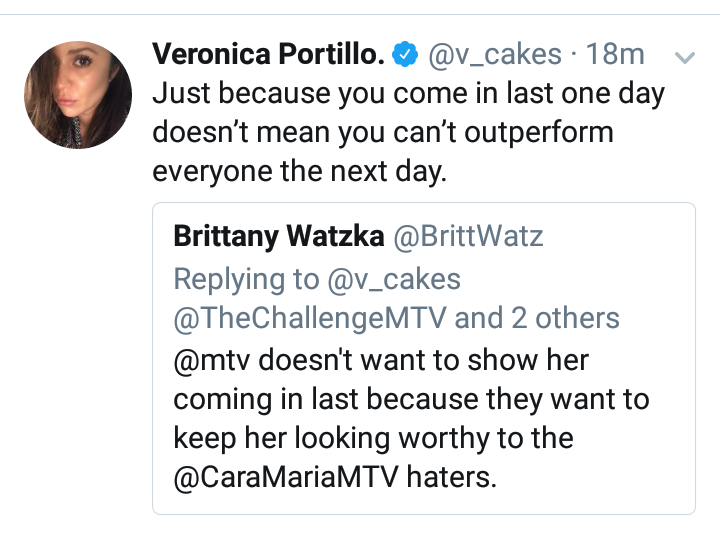Click the "Just because you come in last" text line
720x537 pixels.
pyautogui.click(x=409, y=94)
